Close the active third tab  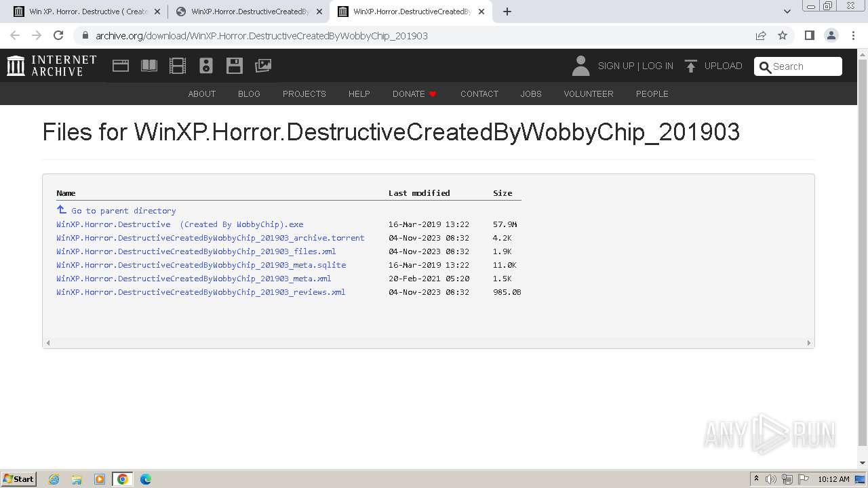481,12
